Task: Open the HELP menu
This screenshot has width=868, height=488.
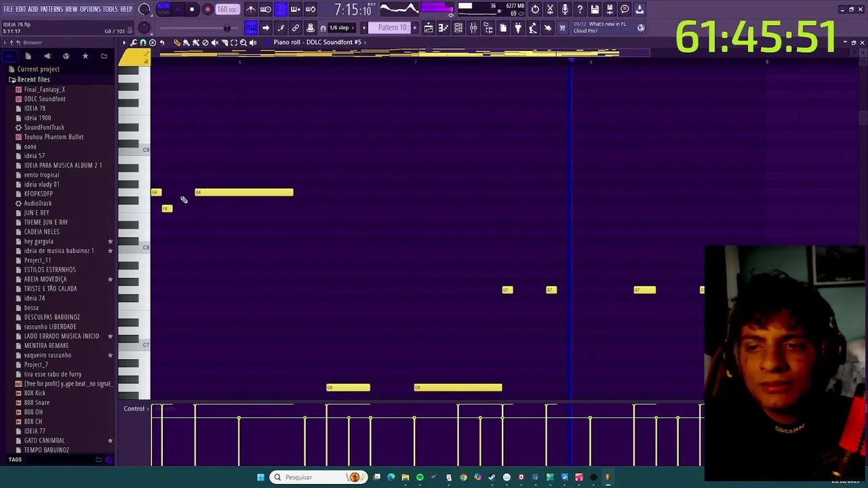Action: pyautogui.click(x=126, y=9)
